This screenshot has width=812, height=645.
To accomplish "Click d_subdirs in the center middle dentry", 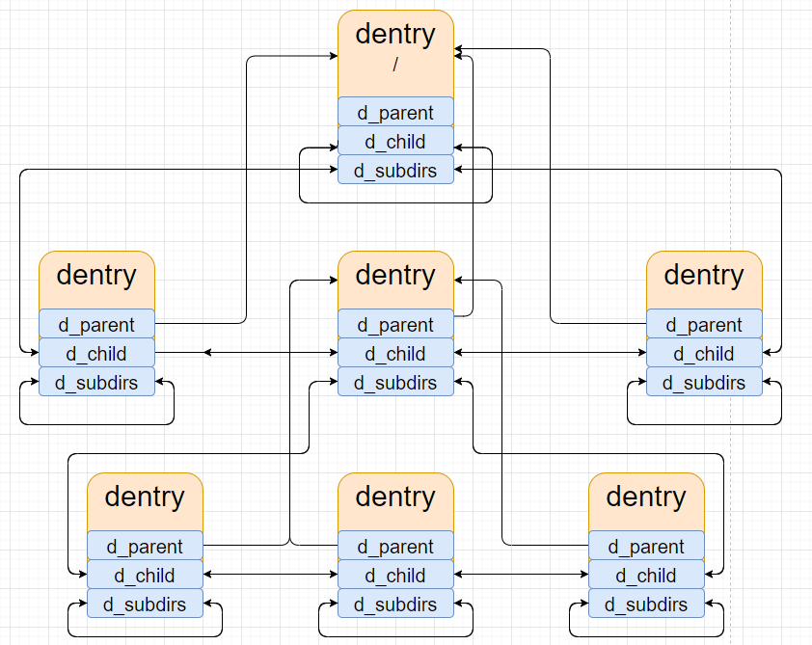I will point(395,382).
